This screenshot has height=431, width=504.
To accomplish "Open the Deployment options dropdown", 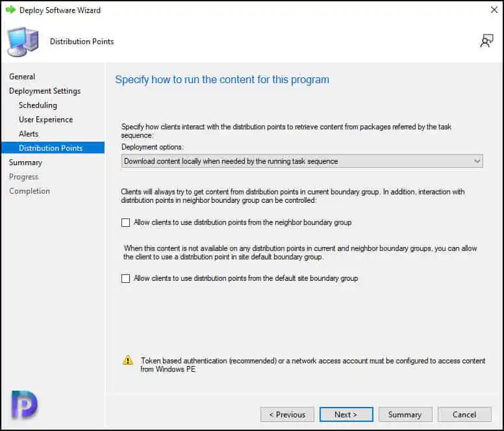I will [x=302, y=161].
